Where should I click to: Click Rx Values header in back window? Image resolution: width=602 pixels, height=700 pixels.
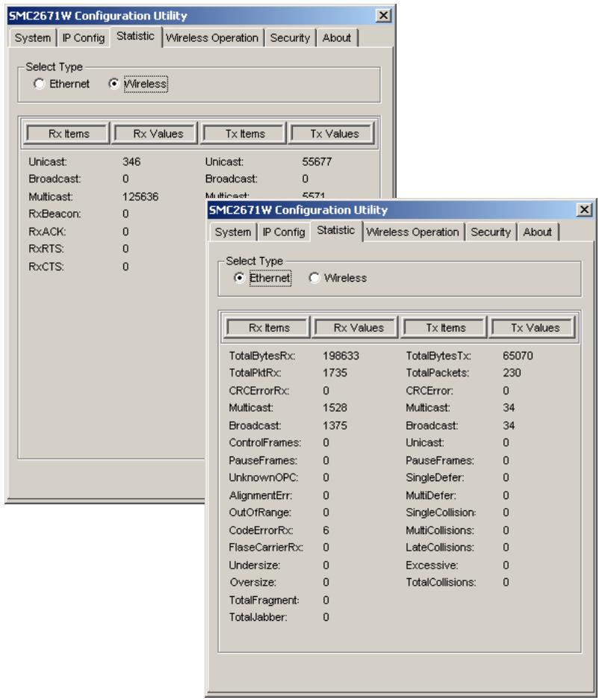(156, 134)
